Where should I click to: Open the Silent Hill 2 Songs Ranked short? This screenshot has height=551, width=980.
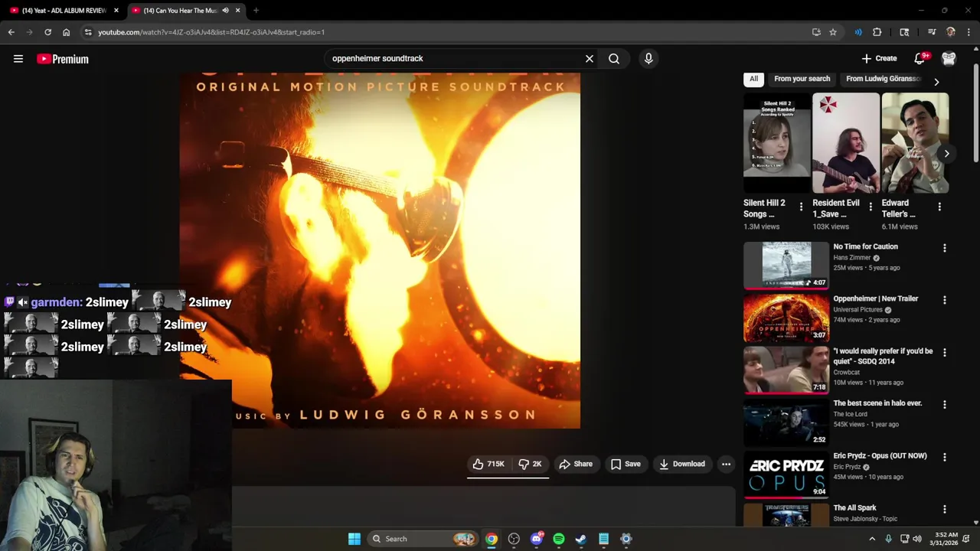[x=777, y=143]
